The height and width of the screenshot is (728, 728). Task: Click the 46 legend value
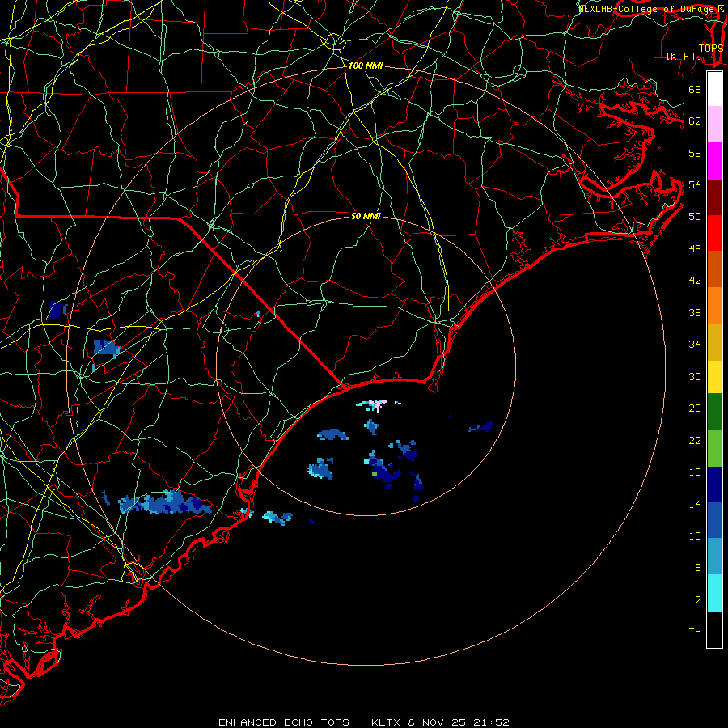pos(695,248)
